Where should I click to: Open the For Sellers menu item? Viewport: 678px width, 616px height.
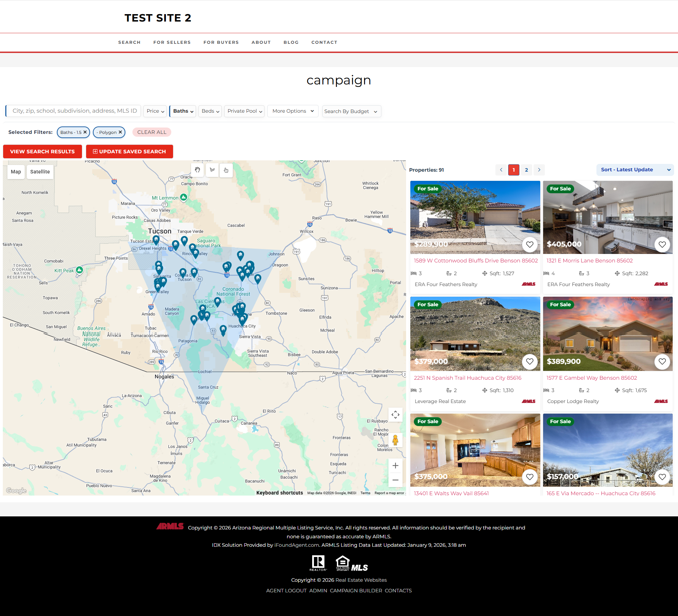[x=172, y=42]
